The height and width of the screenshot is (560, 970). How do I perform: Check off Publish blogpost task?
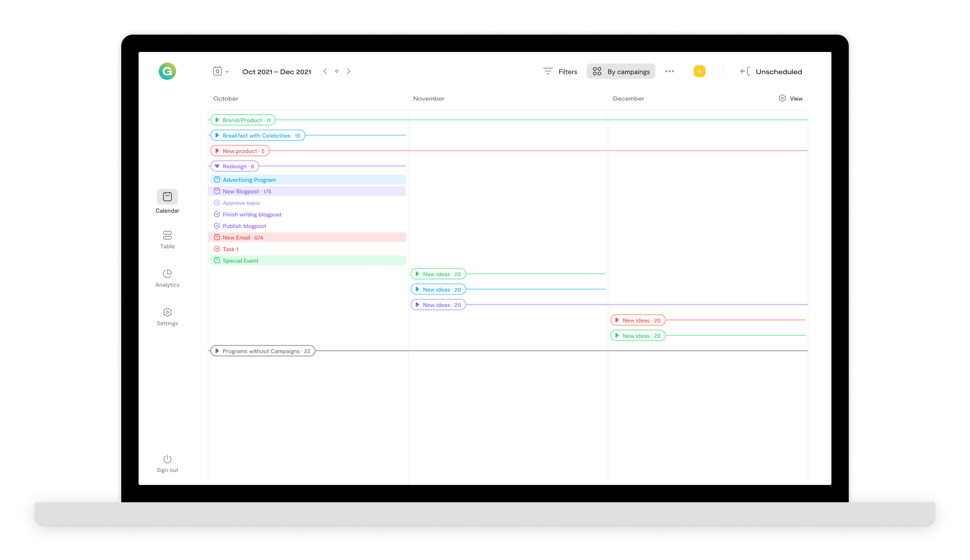click(x=217, y=226)
